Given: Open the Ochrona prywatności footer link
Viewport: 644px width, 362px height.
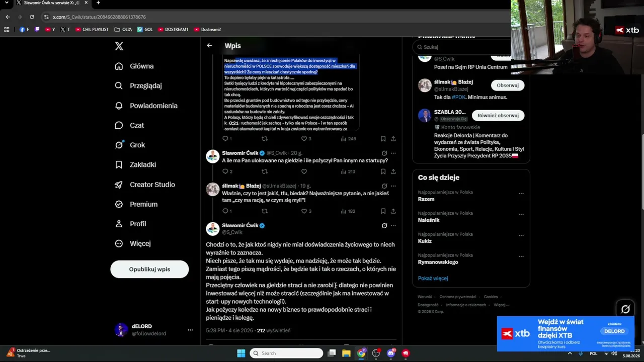Looking at the screenshot, I should (x=458, y=297).
